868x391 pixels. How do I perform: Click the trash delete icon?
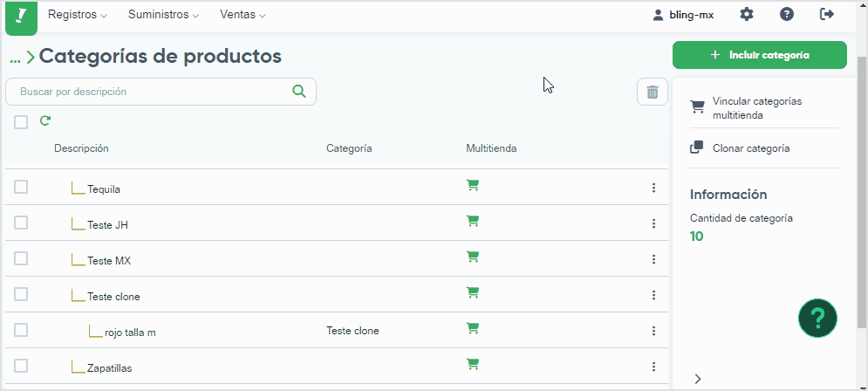point(653,92)
